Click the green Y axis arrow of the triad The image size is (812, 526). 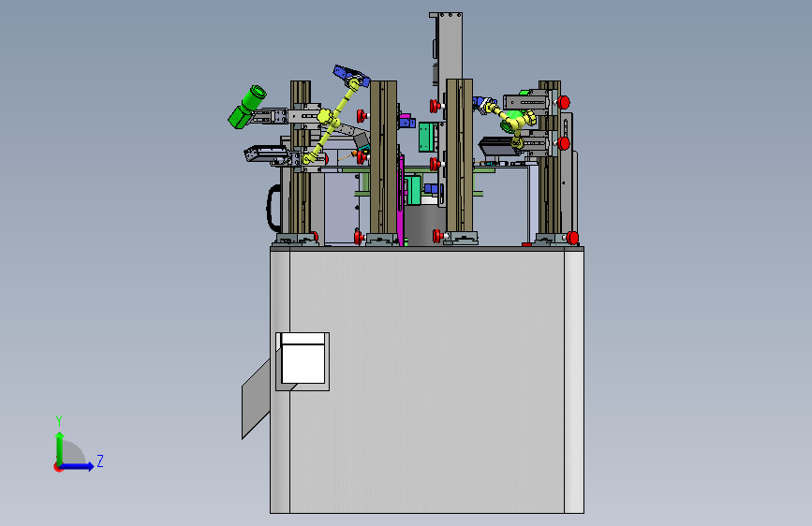click(60, 447)
